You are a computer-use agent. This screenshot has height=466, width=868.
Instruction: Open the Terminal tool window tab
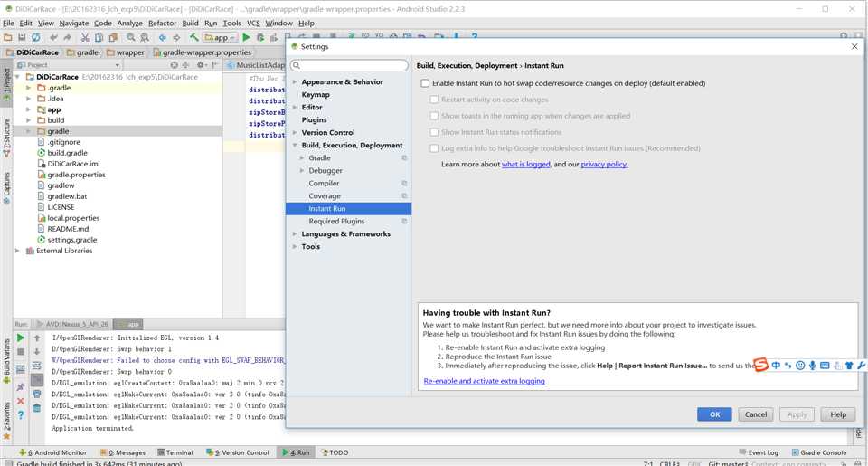tap(175, 452)
